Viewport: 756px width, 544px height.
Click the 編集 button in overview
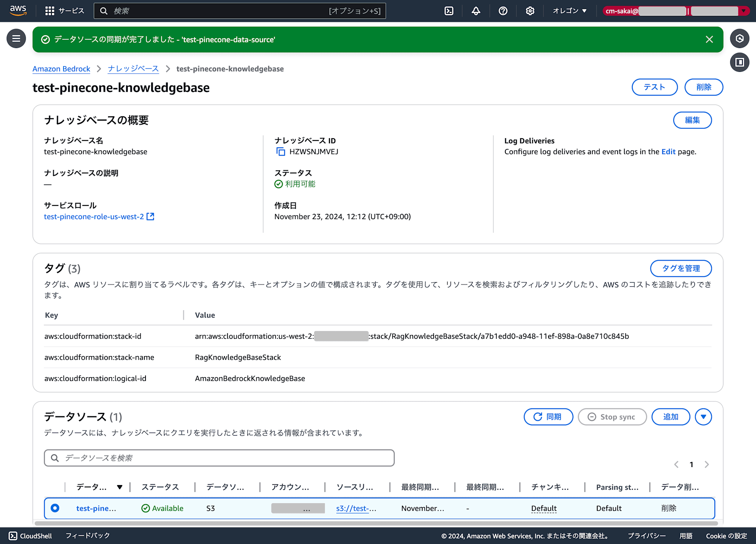click(x=692, y=120)
